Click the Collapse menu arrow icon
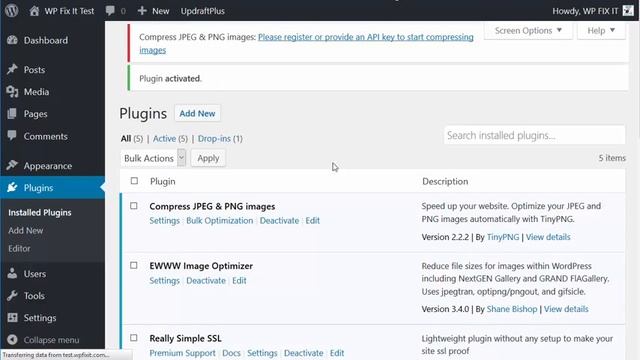Image resolution: width=640 pixels, height=360 pixels. (x=12, y=339)
